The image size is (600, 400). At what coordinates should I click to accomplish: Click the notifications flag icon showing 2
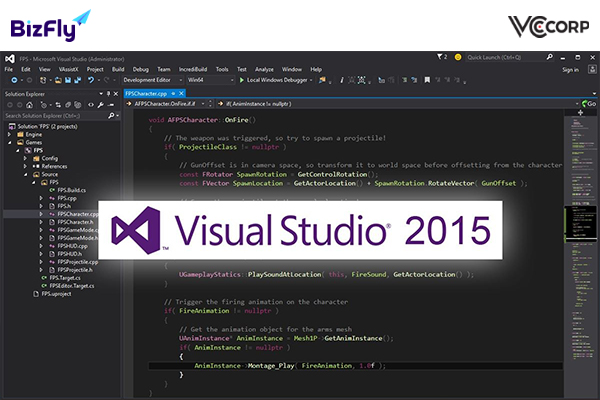click(440, 57)
